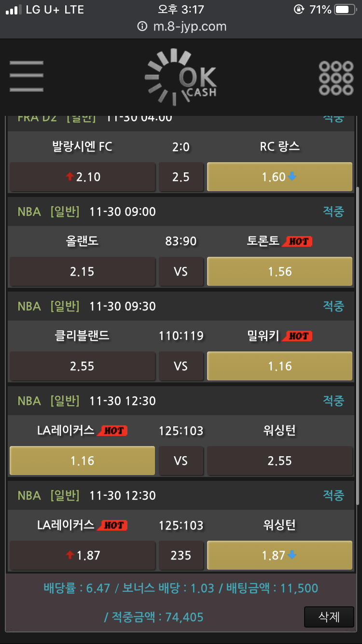
Task: Select 밀워키 odds 1.16
Action: click(279, 366)
